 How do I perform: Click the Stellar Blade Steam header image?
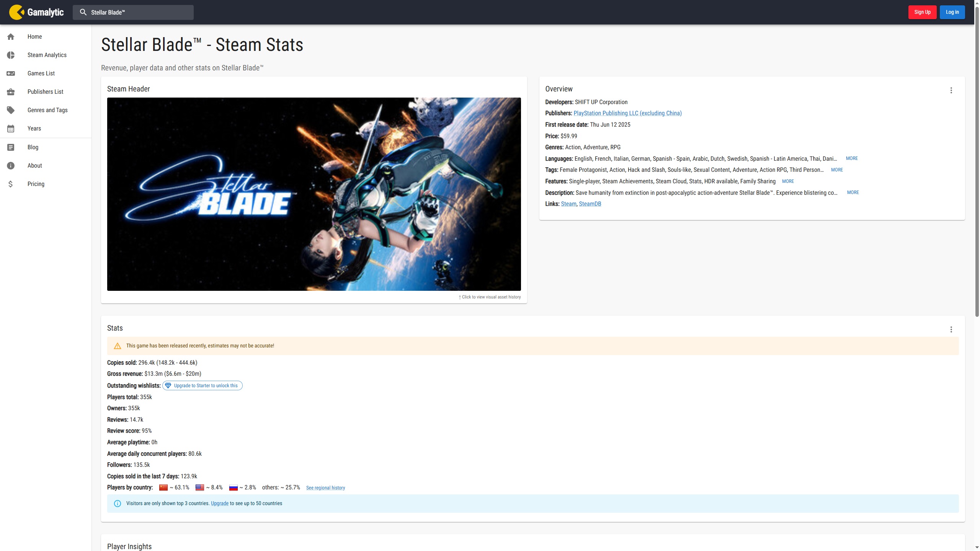click(314, 194)
